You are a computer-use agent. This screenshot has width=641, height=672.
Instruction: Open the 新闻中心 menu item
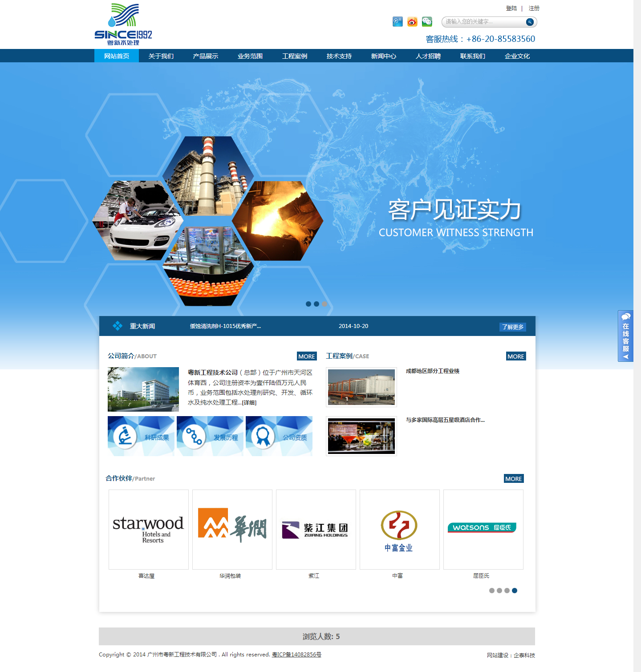coord(384,56)
